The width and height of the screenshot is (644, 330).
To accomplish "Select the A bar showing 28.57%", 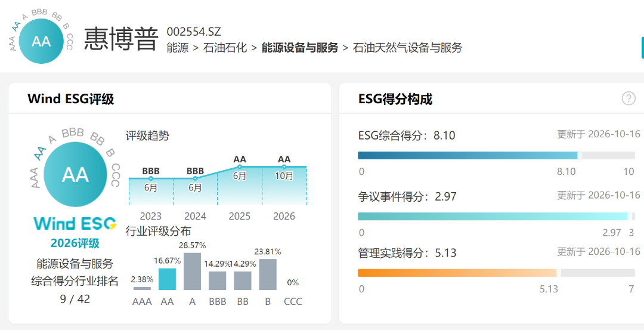I will [192, 272].
